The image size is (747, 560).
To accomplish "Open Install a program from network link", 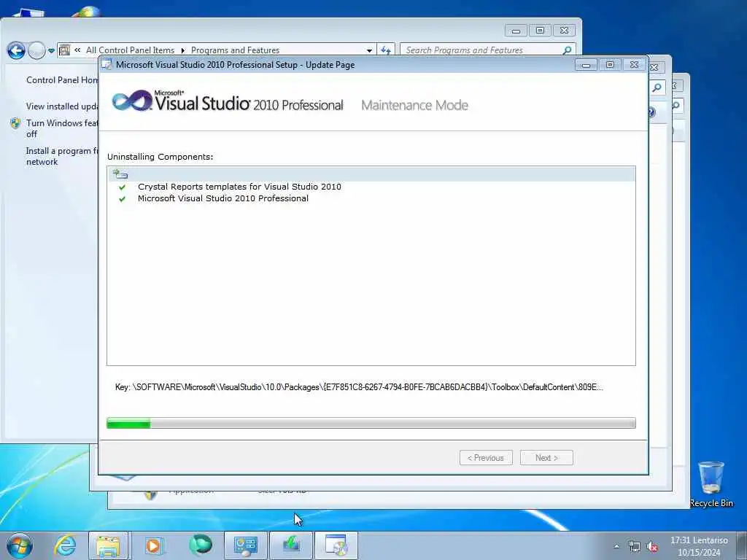I will point(62,156).
